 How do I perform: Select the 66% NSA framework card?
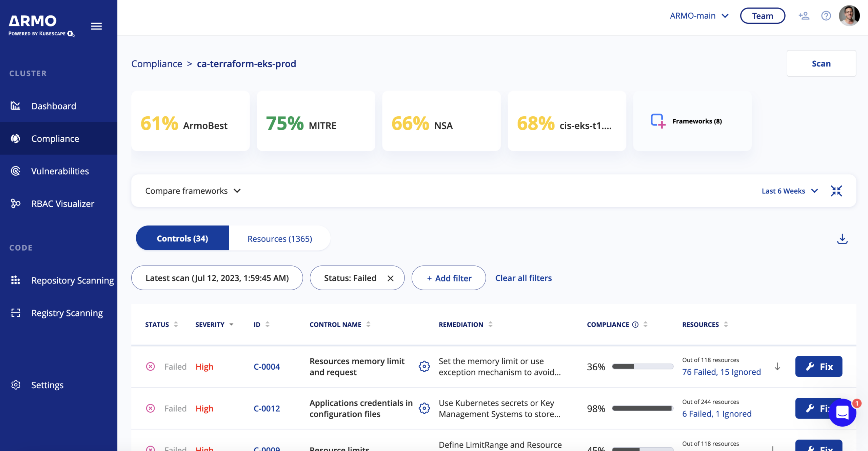(441, 121)
